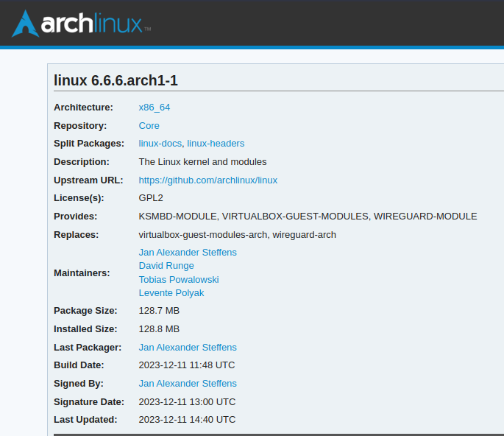Image resolution: width=504 pixels, height=436 pixels.
Task: Click the Arch Linux logo
Action: click(x=81, y=24)
